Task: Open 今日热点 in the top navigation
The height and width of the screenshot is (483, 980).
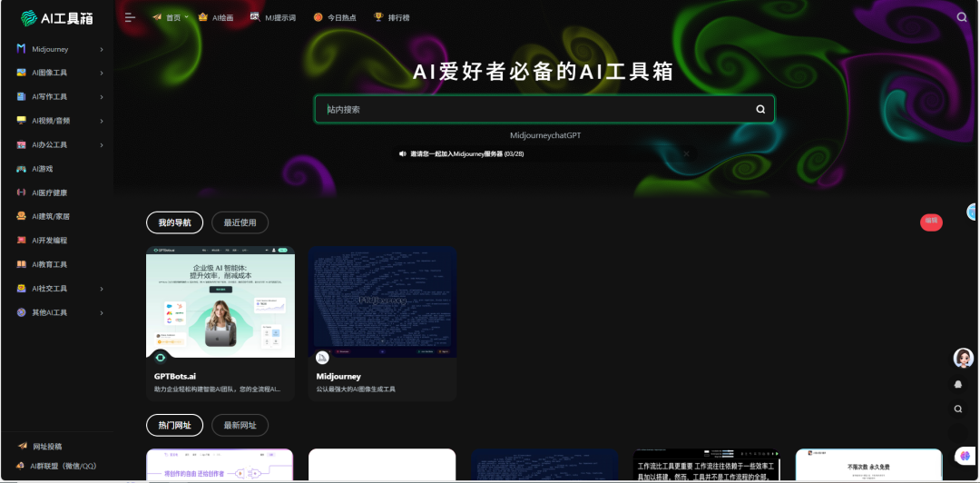Action: pos(334,17)
